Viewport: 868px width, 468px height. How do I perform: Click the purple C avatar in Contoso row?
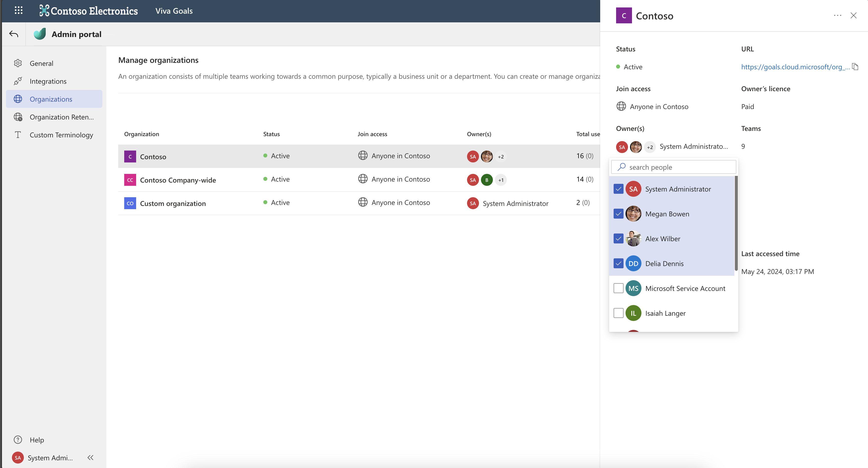click(130, 157)
